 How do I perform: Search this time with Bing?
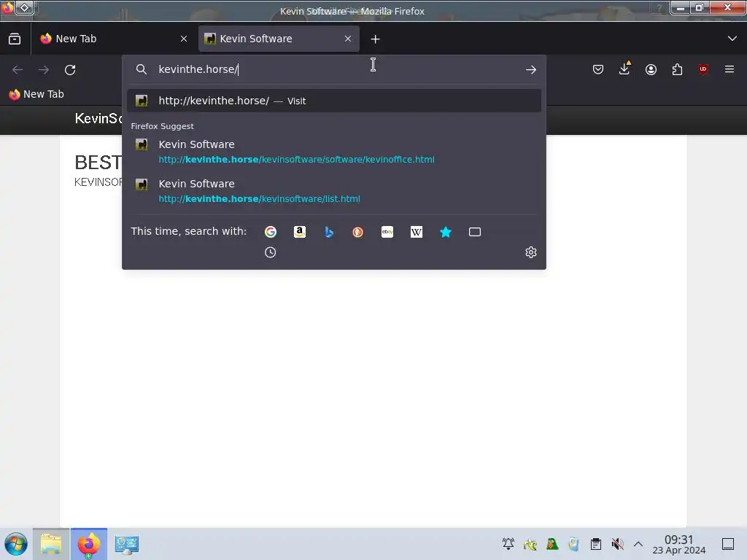point(329,232)
